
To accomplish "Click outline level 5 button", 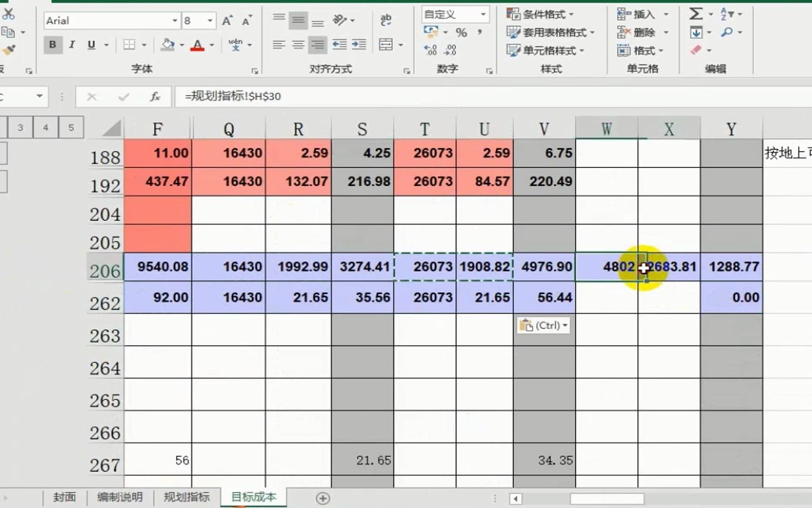I will click(71, 127).
